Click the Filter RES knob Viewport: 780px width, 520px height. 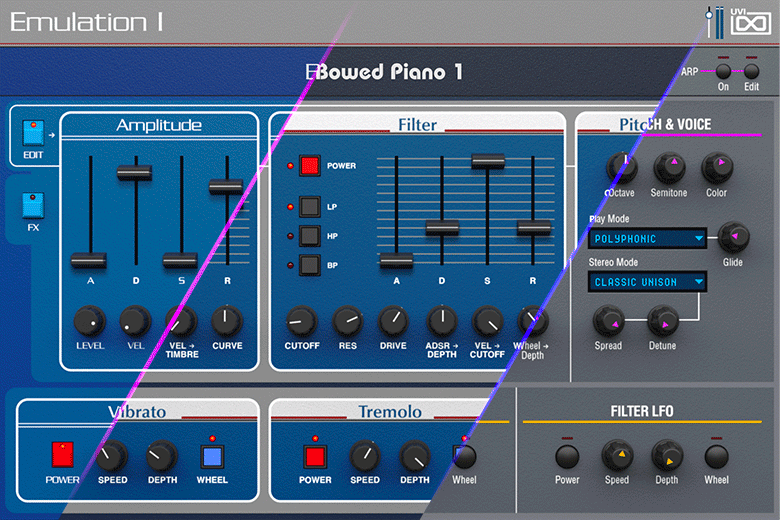347,321
